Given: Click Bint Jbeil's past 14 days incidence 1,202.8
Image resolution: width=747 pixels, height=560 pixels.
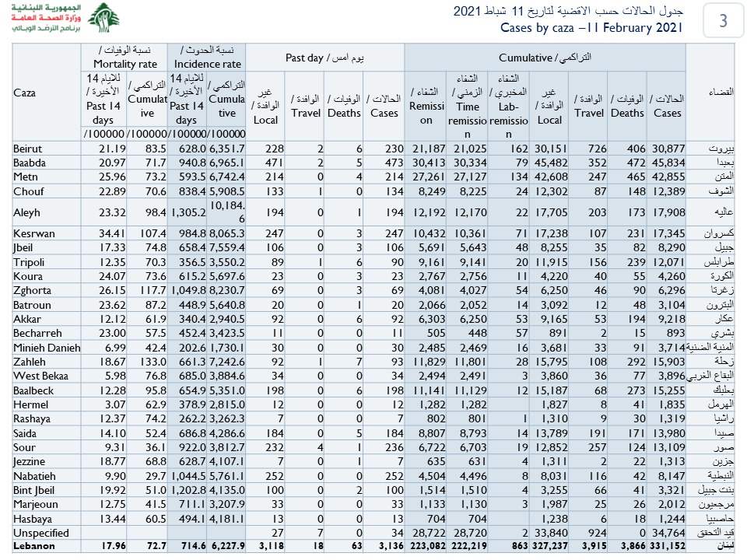Looking at the screenshot, I should pos(188,491).
